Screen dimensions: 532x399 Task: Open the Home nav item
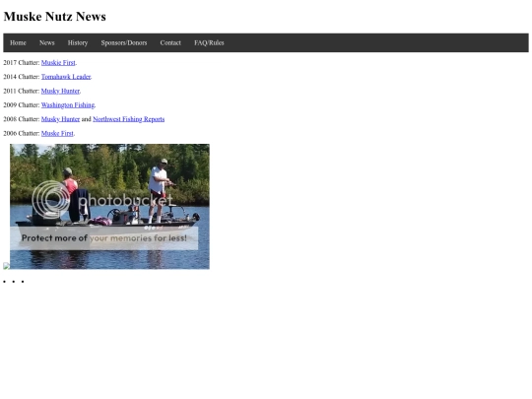pyautogui.click(x=18, y=42)
